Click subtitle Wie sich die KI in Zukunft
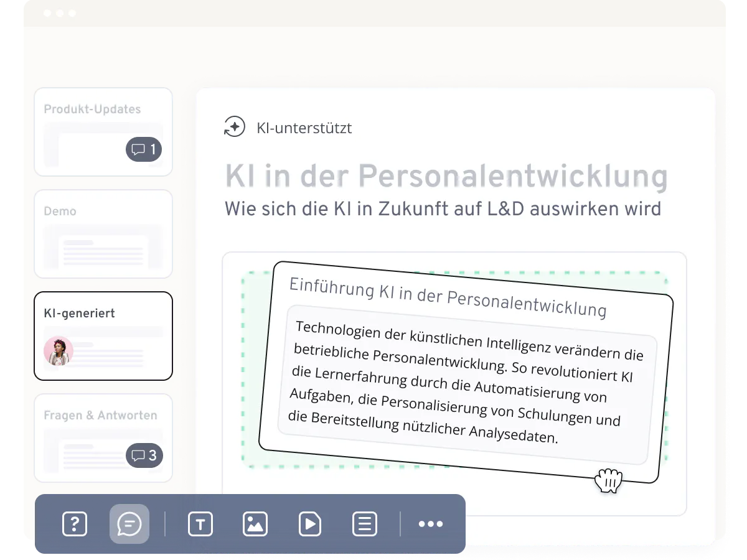 point(443,208)
